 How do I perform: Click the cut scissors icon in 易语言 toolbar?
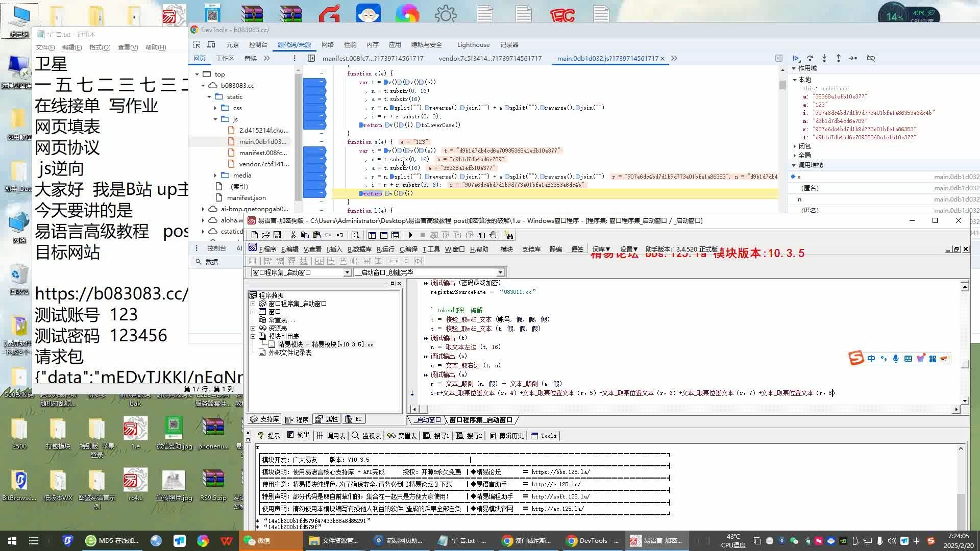coord(293,235)
